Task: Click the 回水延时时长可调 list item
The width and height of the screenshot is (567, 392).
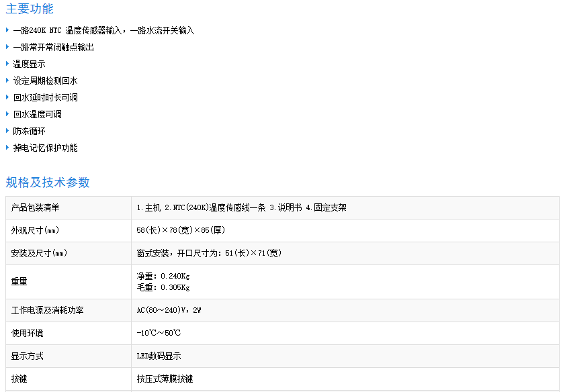Action: 45,97
